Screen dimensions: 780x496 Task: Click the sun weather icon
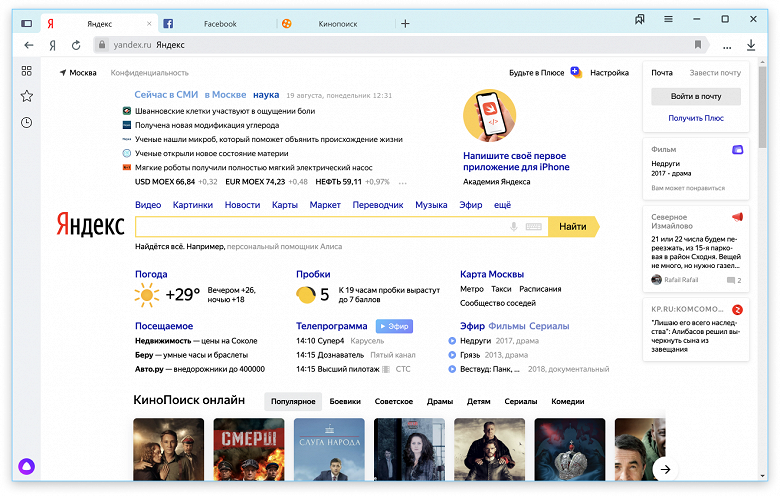pyautogui.click(x=147, y=295)
